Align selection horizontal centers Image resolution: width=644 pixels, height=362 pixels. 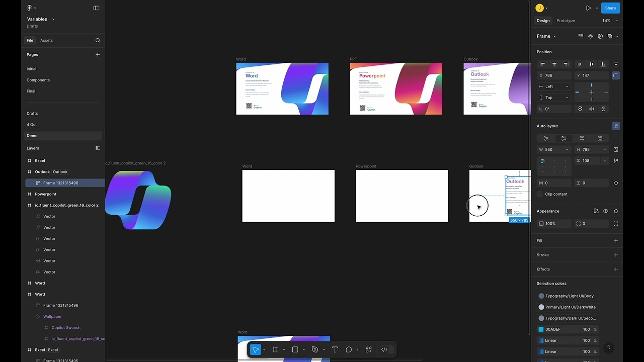[x=554, y=64]
